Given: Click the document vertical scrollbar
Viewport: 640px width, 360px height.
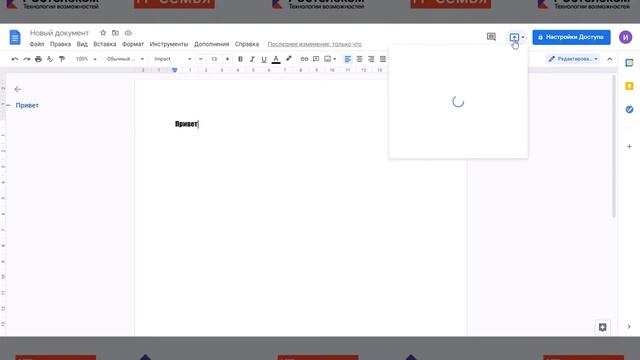Looking at the screenshot, I should 613,146.
